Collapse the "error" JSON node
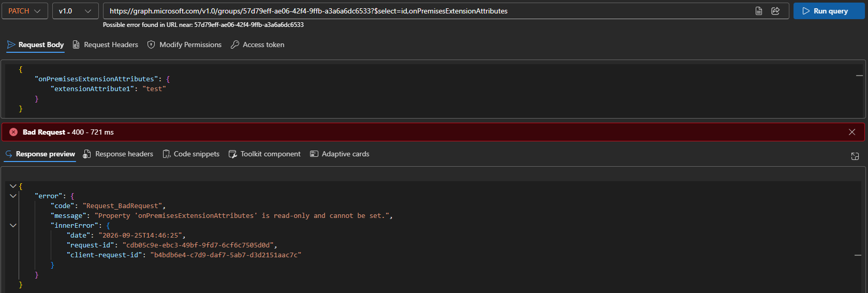Image resolution: width=868 pixels, height=293 pixels. 13,196
